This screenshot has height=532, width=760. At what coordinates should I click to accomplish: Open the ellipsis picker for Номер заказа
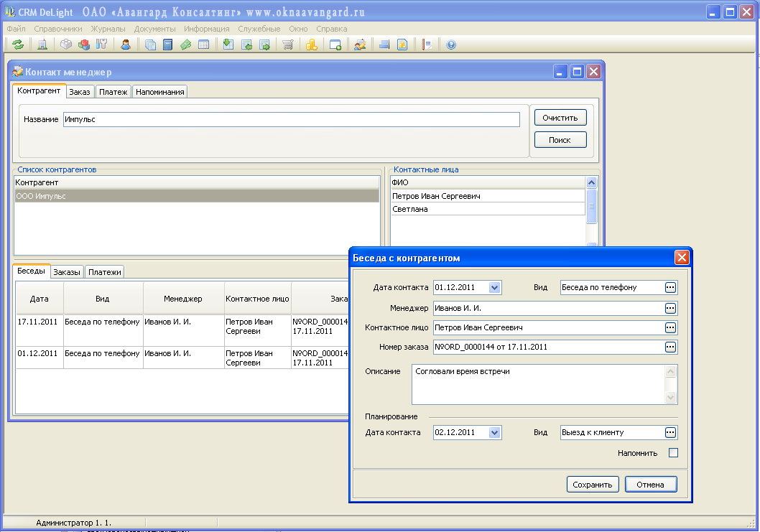(670, 347)
